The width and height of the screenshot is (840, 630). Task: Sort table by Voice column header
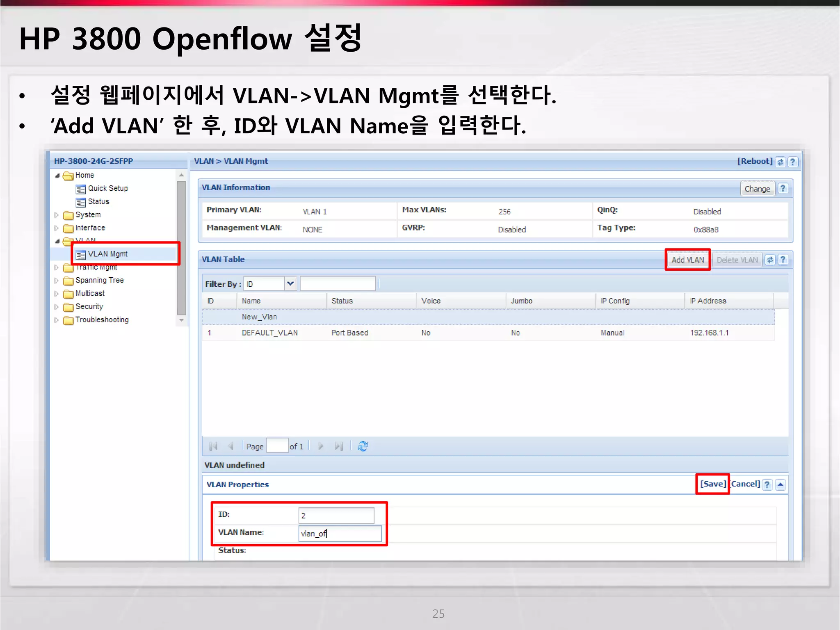(x=461, y=301)
